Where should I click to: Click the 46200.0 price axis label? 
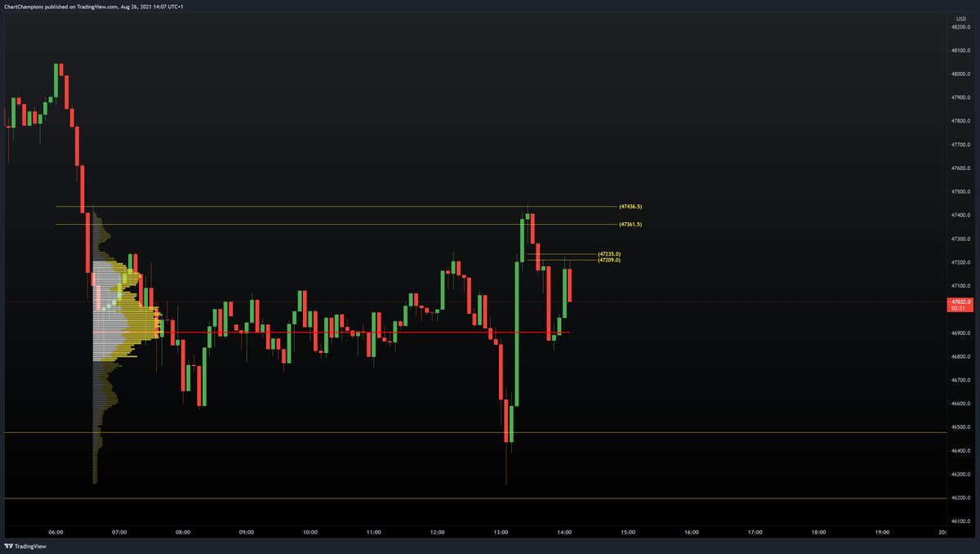pyautogui.click(x=960, y=498)
